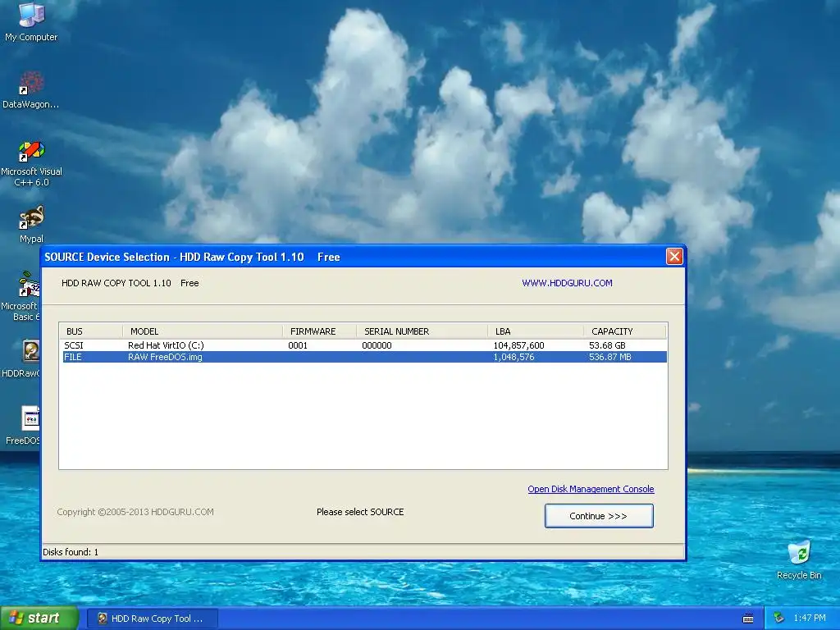This screenshot has height=630, width=840.
Task: Launch Mypal browser shortcut
Action: [x=31, y=225]
